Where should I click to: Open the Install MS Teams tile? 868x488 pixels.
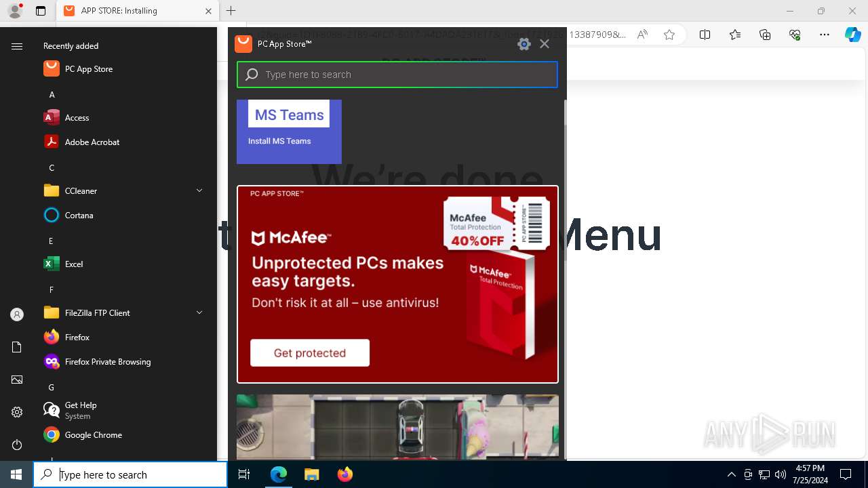(289, 131)
